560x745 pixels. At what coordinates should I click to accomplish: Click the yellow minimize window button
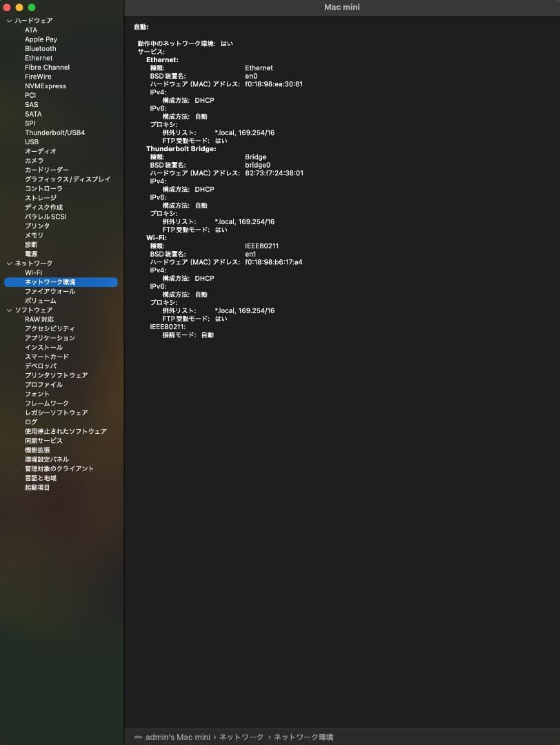pos(19,7)
